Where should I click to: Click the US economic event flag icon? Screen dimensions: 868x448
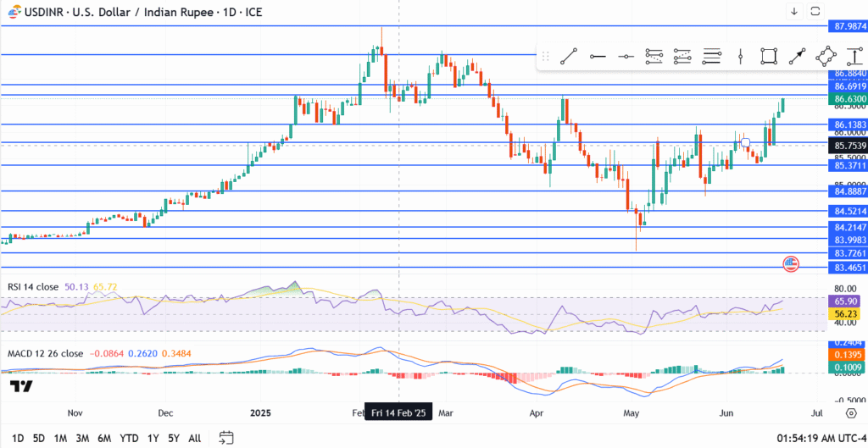[791, 263]
